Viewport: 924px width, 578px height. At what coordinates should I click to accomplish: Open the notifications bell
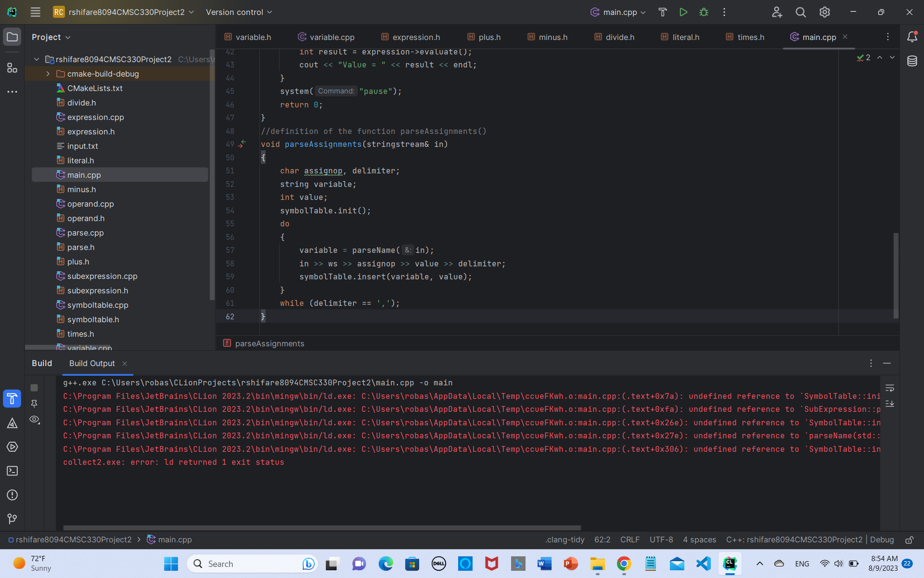(x=912, y=37)
